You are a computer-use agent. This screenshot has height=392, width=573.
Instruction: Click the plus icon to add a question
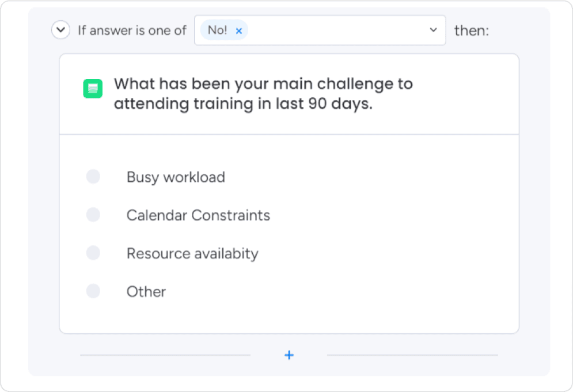[x=289, y=355]
